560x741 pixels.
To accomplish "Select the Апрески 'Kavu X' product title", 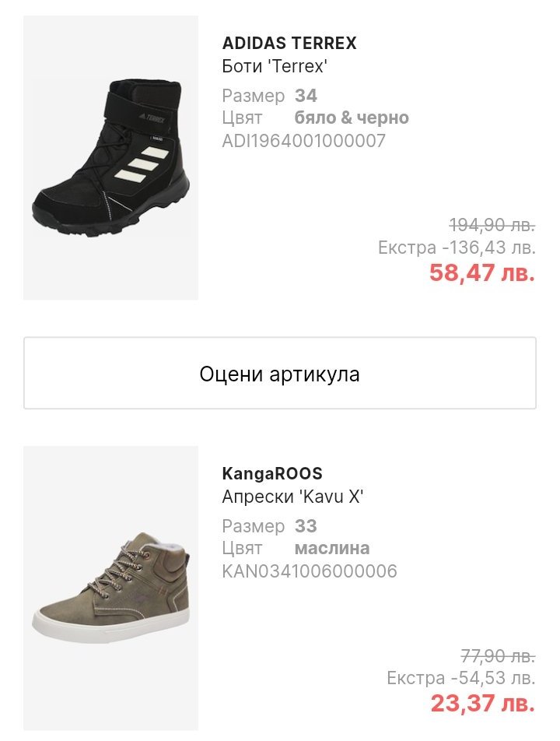I will pyautogui.click(x=293, y=497).
